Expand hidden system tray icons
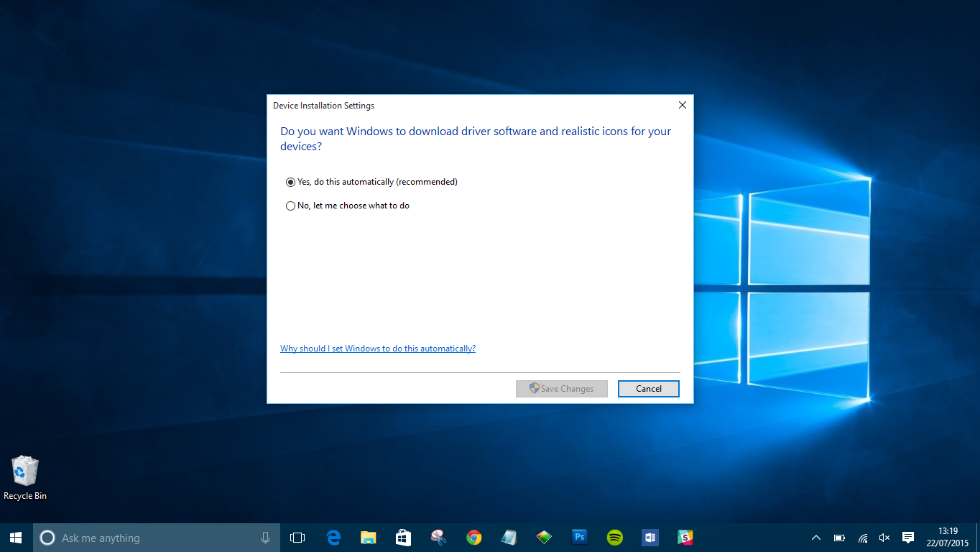Screen dimensions: 980x552 (x=815, y=537)
